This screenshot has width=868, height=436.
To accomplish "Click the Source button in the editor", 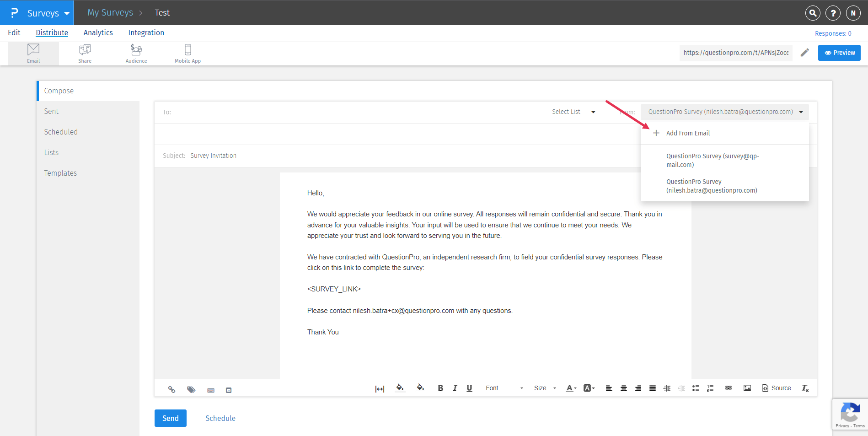I will [x=777, y=388].
